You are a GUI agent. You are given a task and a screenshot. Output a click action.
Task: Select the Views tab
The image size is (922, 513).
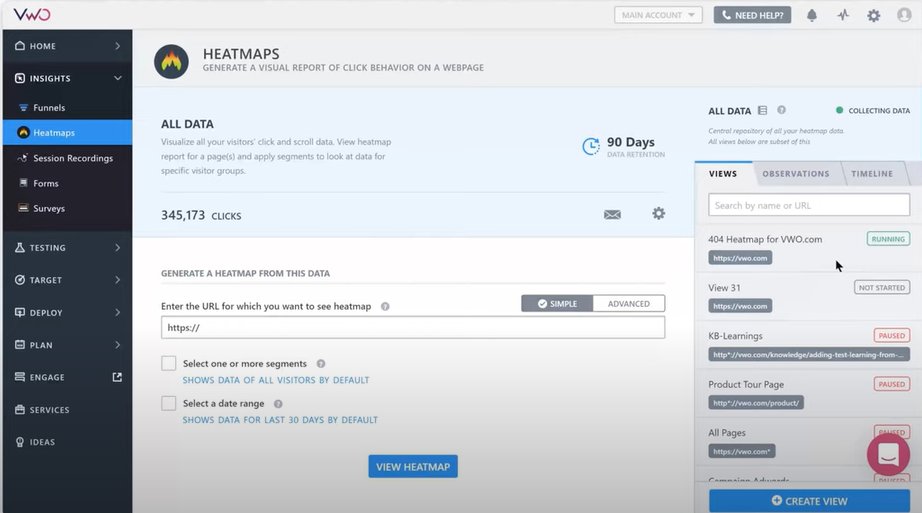point(723,174)
